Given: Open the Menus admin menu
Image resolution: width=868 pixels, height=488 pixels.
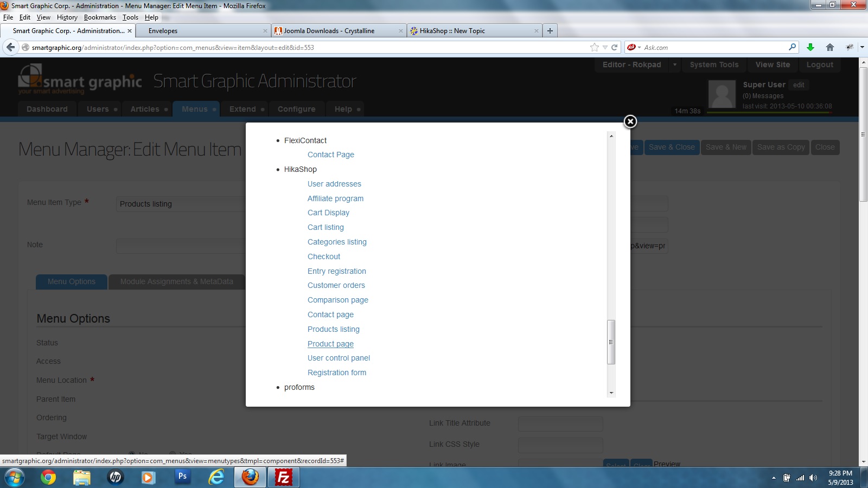Looking at the screenshot, I should 196,109.
